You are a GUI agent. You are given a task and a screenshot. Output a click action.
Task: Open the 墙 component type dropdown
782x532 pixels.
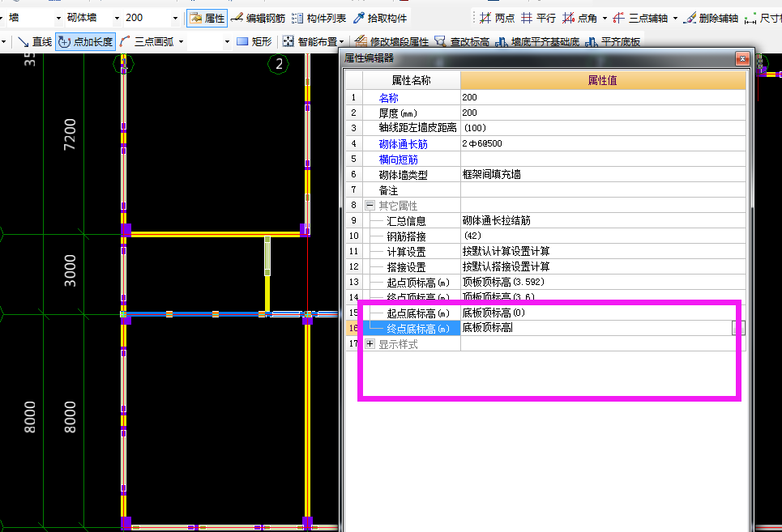[x=58, y=19]
